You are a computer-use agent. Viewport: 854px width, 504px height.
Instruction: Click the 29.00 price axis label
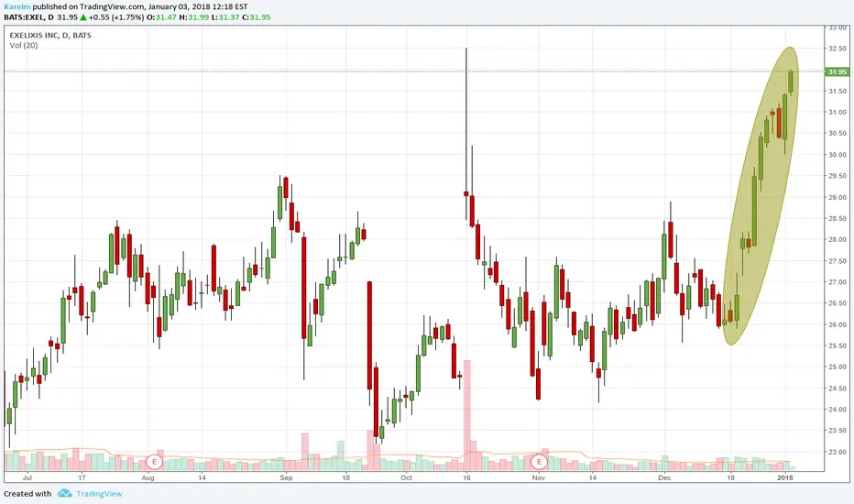point(838,197)
